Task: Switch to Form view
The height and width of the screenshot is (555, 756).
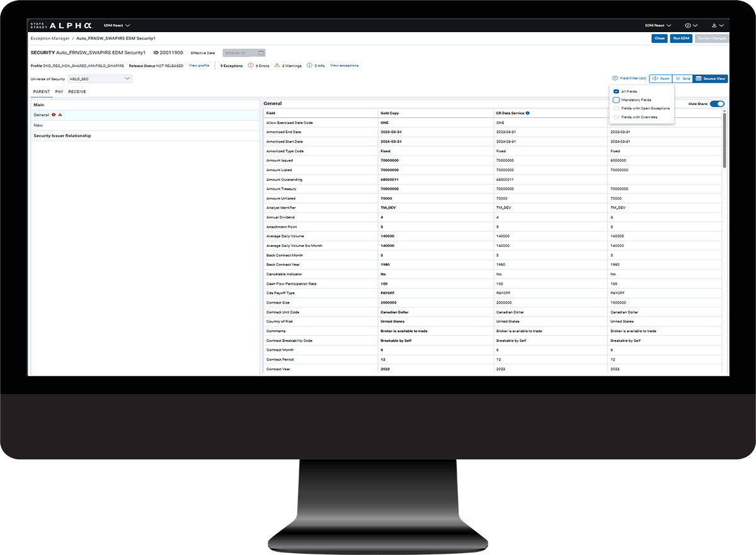Action: (661, 79)
